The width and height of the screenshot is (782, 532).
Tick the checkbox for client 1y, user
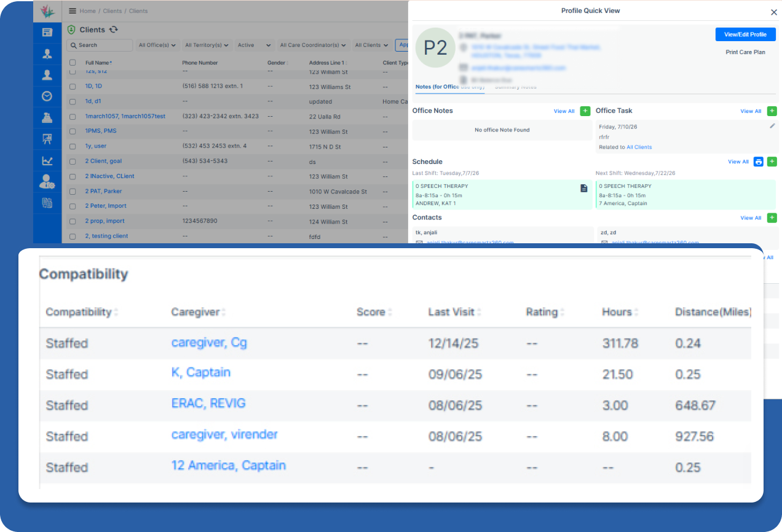tap(73, 146)
